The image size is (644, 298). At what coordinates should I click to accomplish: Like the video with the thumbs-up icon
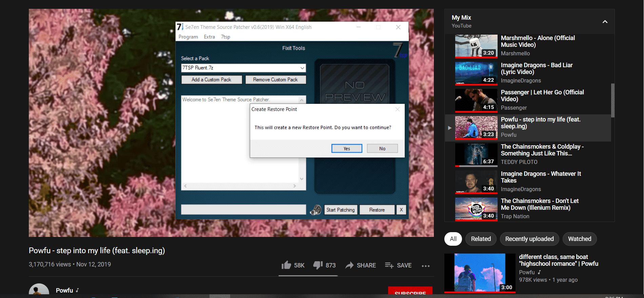tap(286, 265)
